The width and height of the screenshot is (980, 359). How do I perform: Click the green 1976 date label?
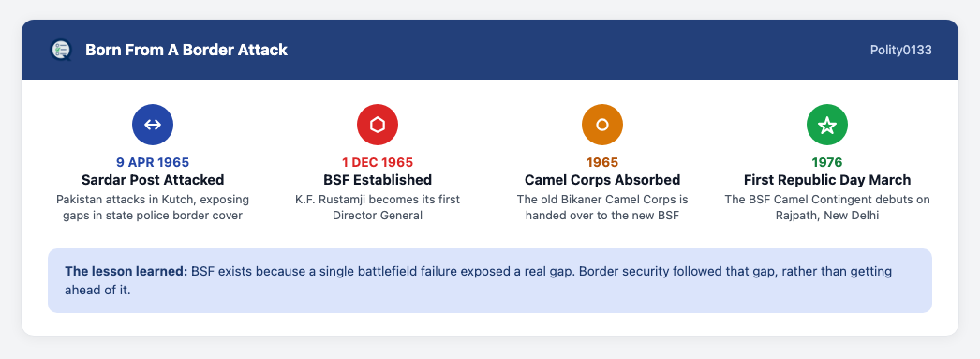pyautogui.click(x=827, y=162)
